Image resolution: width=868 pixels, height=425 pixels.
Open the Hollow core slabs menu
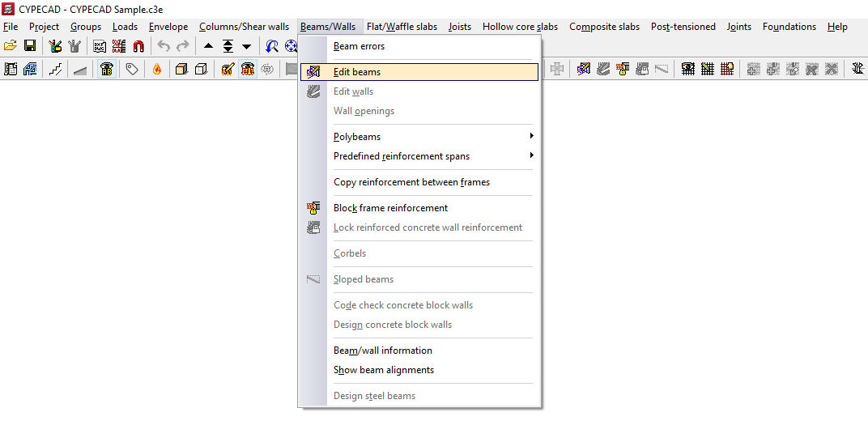(x=521, y=27)
